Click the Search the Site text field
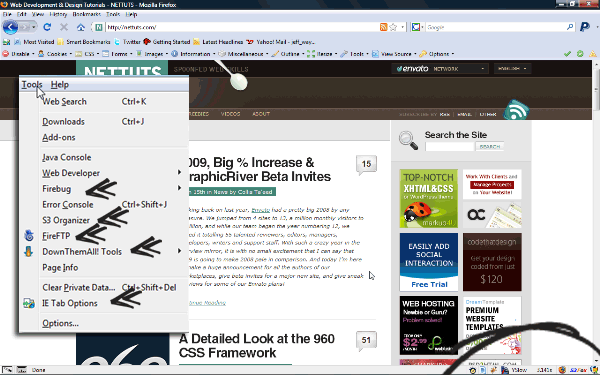Viewport: 600px width, 375px height. tap(450, 147)
